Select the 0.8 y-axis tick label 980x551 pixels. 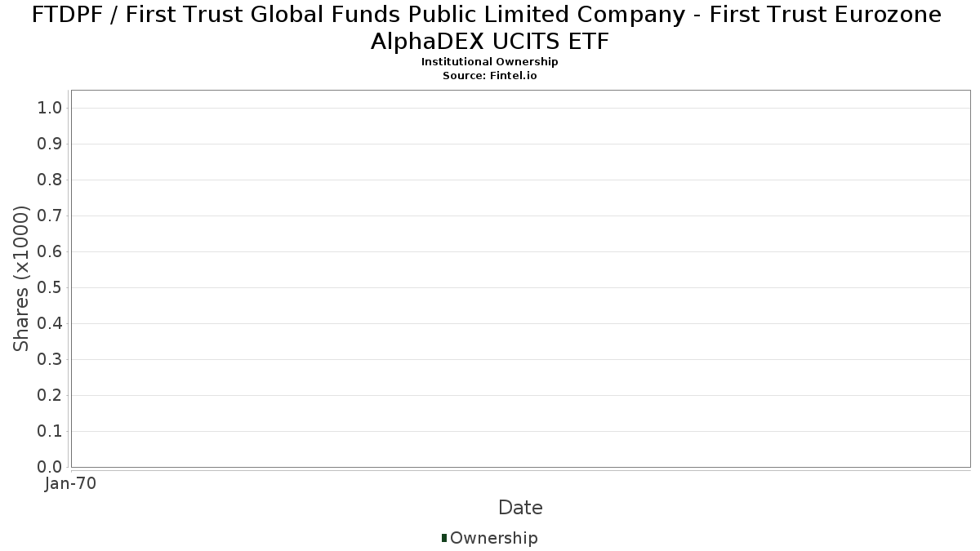pos(50,180)
